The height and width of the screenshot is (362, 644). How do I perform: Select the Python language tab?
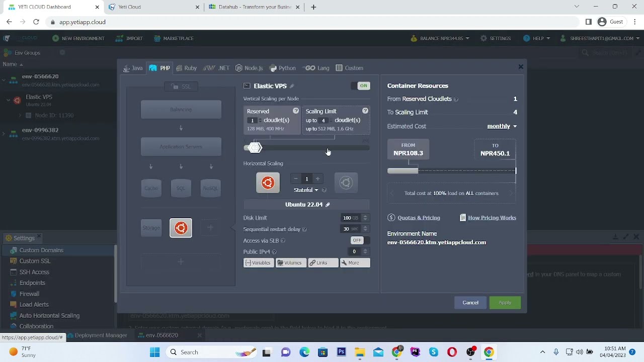pyautogui.click(x=283, y=68)
